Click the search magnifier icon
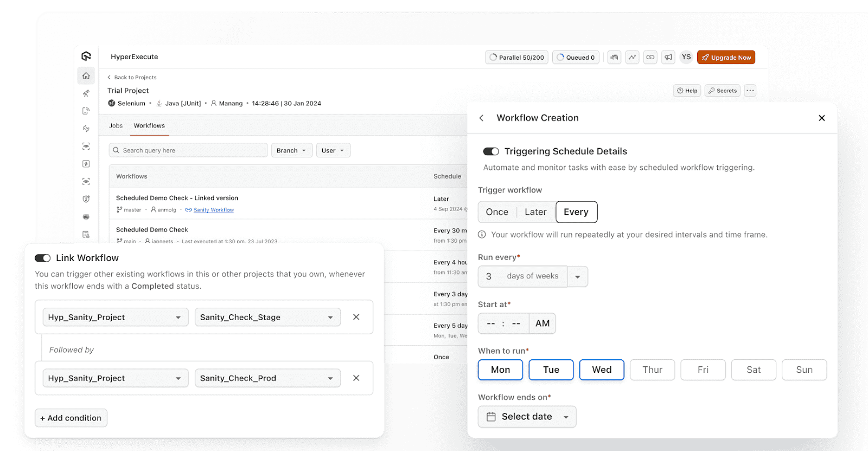Image resolution: width=868 pixels, height=451 pixels. point(116,150)
